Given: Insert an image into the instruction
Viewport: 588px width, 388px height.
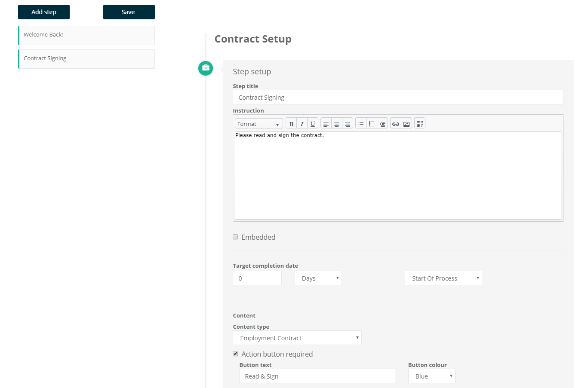Looking at the screenshot, I should [x=406, y=124].
